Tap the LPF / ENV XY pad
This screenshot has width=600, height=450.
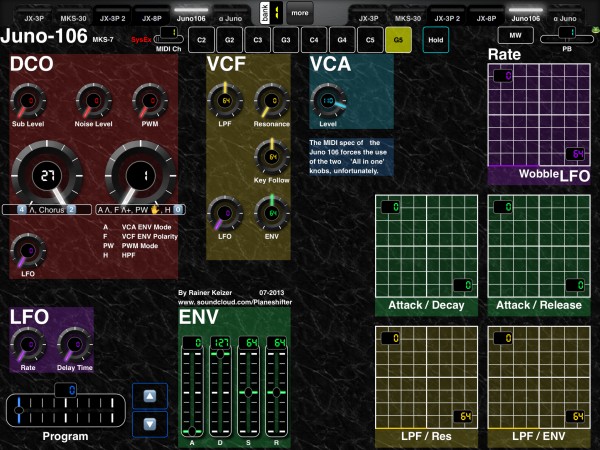pos(539,377)
